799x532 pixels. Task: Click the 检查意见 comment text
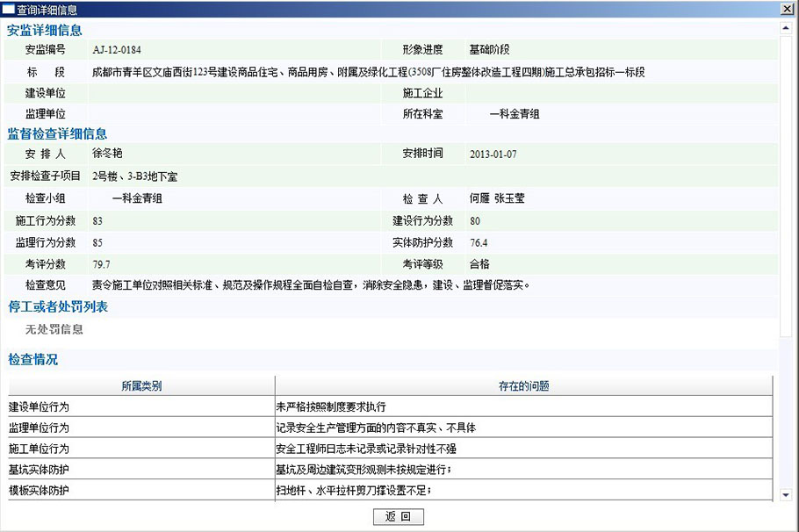(x=311, y=284)
